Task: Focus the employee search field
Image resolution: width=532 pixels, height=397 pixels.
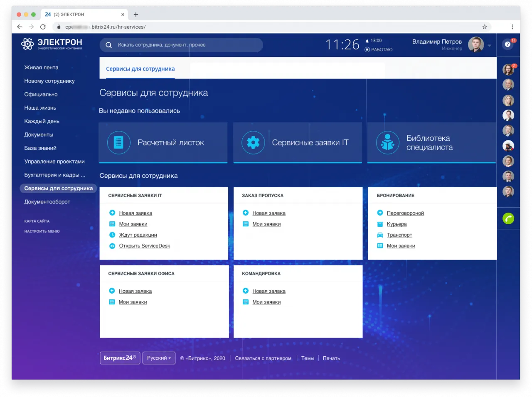Action: coord(183,45)
